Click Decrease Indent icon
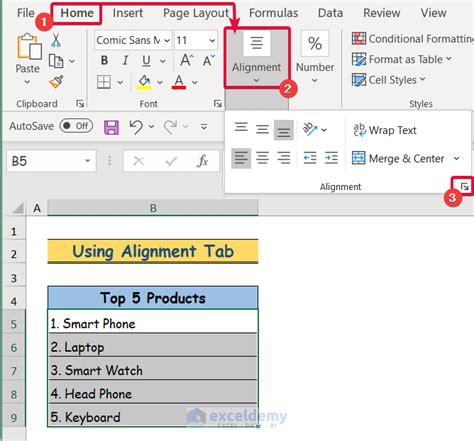Screen dimensions: 474x441 tap(310, 158)
